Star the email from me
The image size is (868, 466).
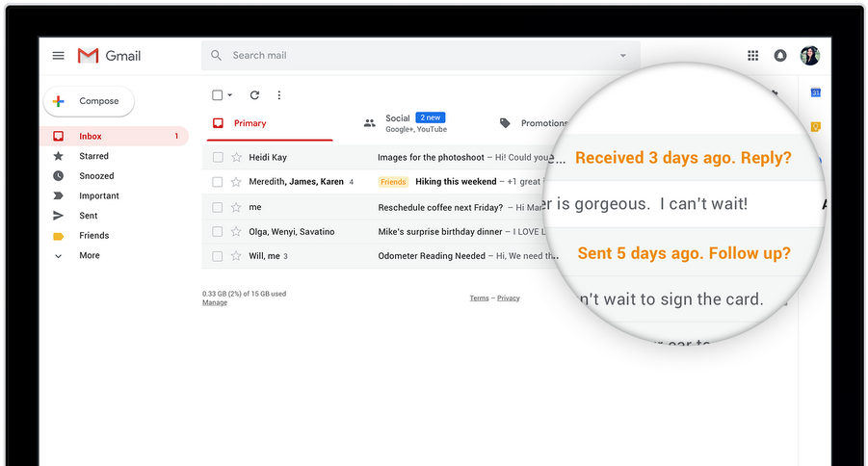point(236,207)
